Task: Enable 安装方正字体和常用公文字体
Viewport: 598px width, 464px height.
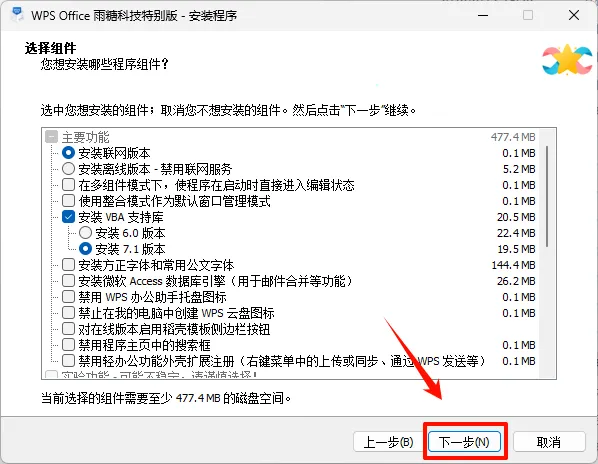Action: coord(68,265)
